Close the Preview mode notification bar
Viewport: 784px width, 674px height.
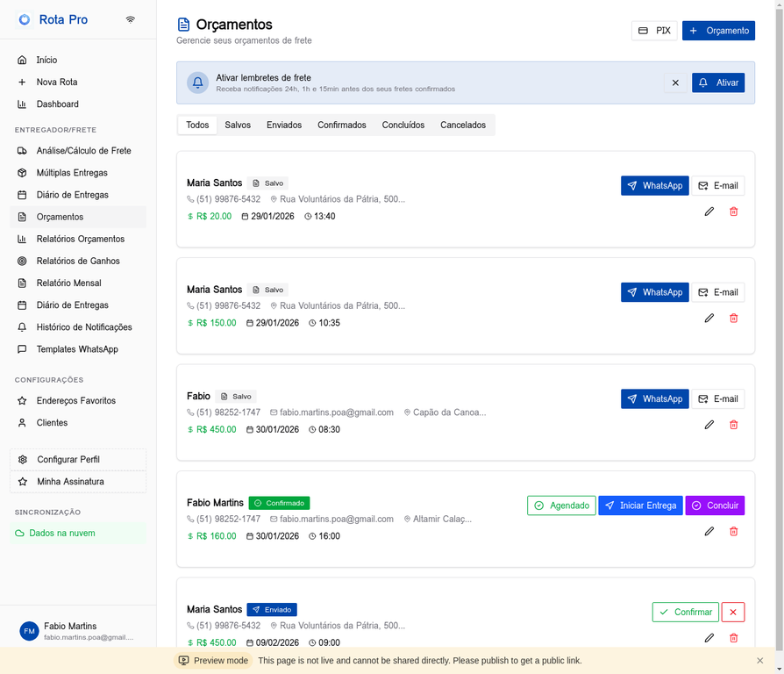[x=759, y=660]
